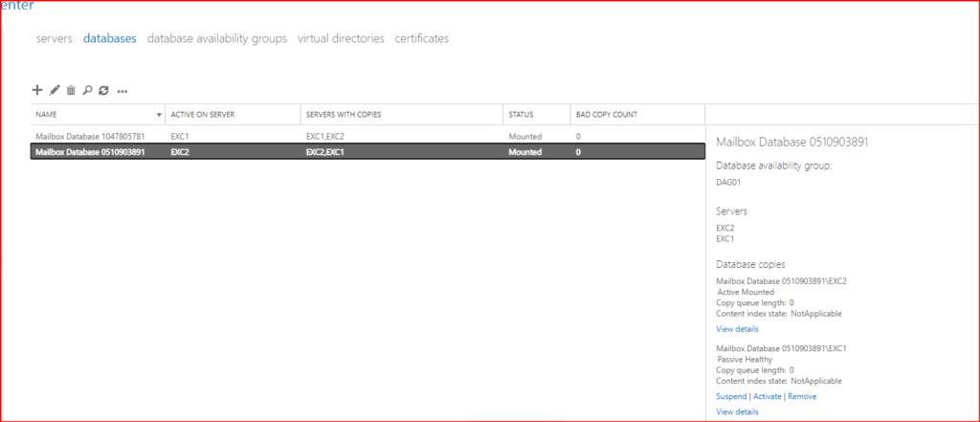
Task: Open View details under EXC1 database copy
Action: (x=737, y=412)
